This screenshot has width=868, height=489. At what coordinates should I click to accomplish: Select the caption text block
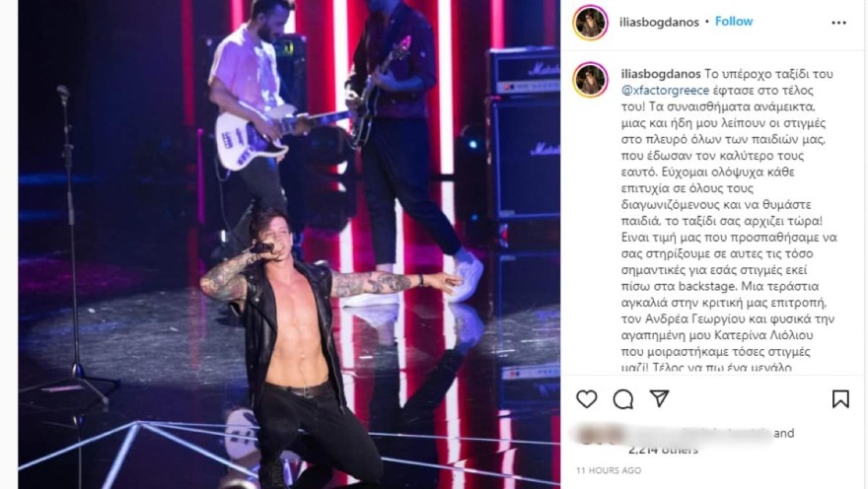click(729, 221)
